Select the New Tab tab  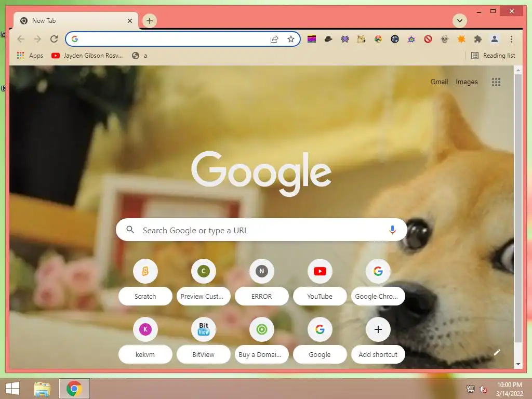[76, 21]
